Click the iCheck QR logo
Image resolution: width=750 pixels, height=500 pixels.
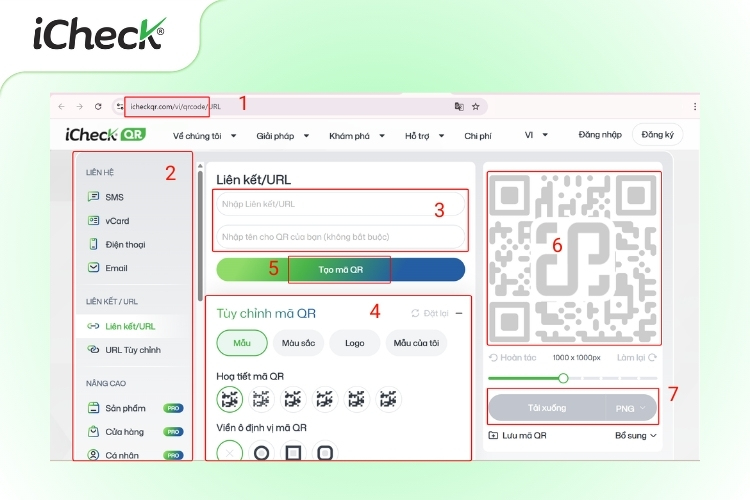(106, 135)
